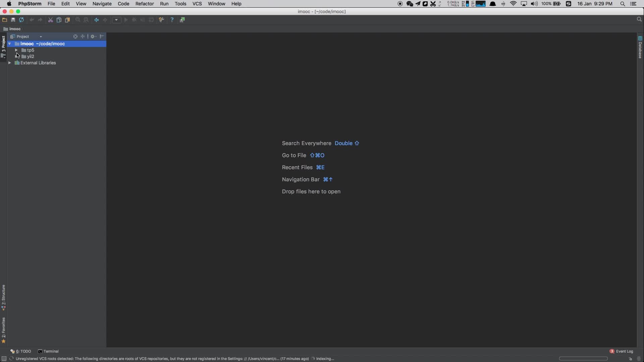Open the Tools menu
Screen dimensions: 644x362
(180, 4)
